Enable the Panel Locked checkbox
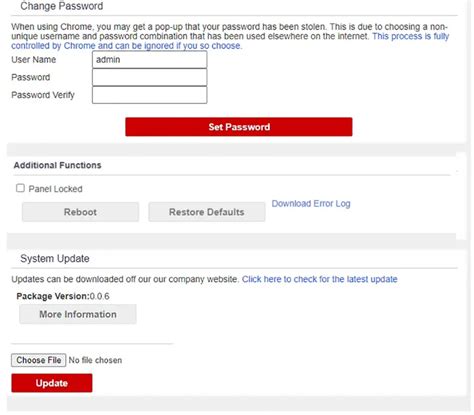Screen dimensions: 474x415 pyautogui.click(x=20, y=188)
